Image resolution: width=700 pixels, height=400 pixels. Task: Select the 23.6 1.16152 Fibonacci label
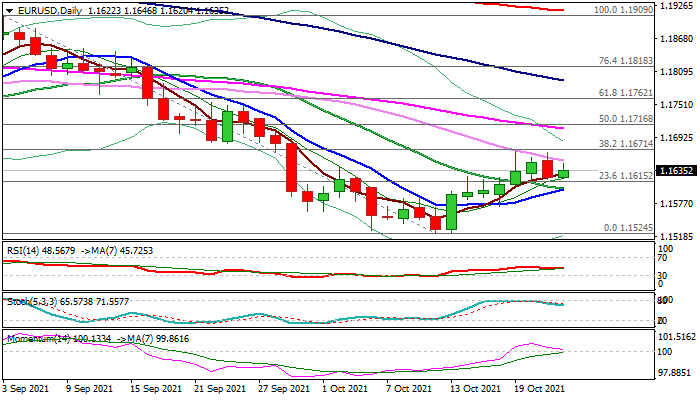coord(626,176)
